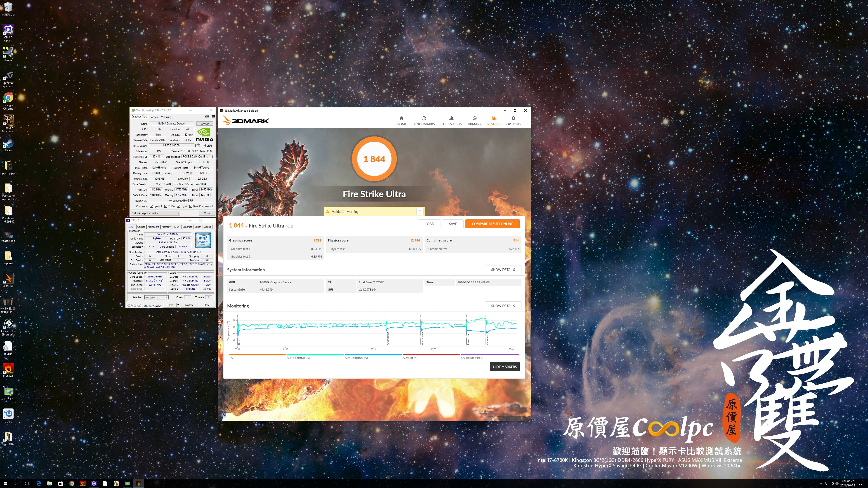
Task: Click SHOW DETAILS for Monitoring
Action: [x=503, y=305]
